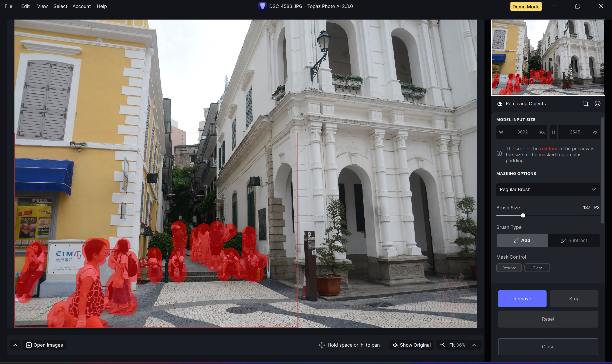
Task: Click the eraser Removing Objects icon
Action: (x=499, y=103)
